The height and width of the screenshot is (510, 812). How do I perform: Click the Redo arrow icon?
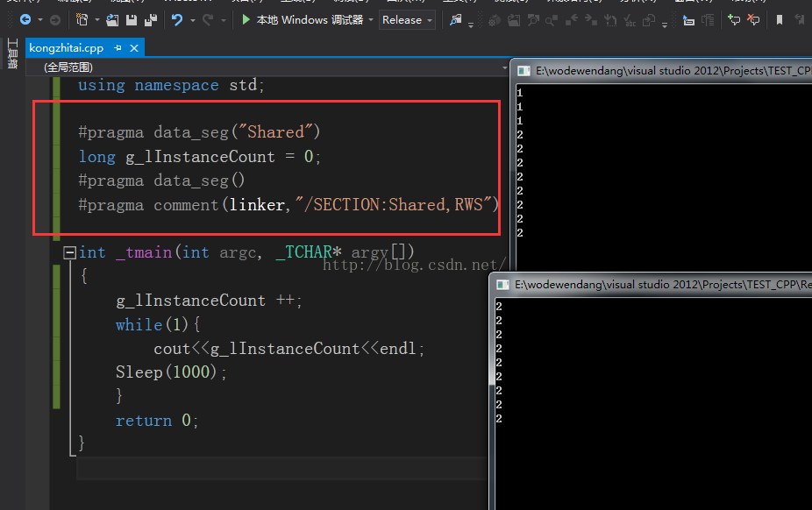pyautogui.click(x=208, y=19)
